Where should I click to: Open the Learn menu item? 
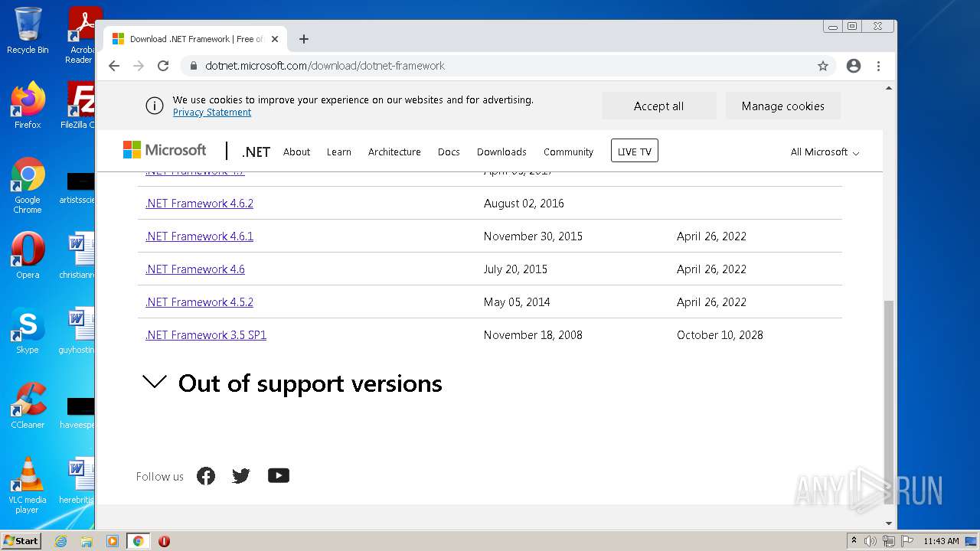click(339, 152)
